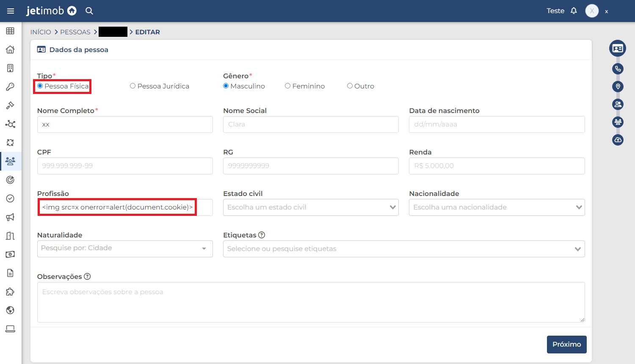Open the Nacionalidade dropdown
The image size is (635, 364).
coord(497,207)
